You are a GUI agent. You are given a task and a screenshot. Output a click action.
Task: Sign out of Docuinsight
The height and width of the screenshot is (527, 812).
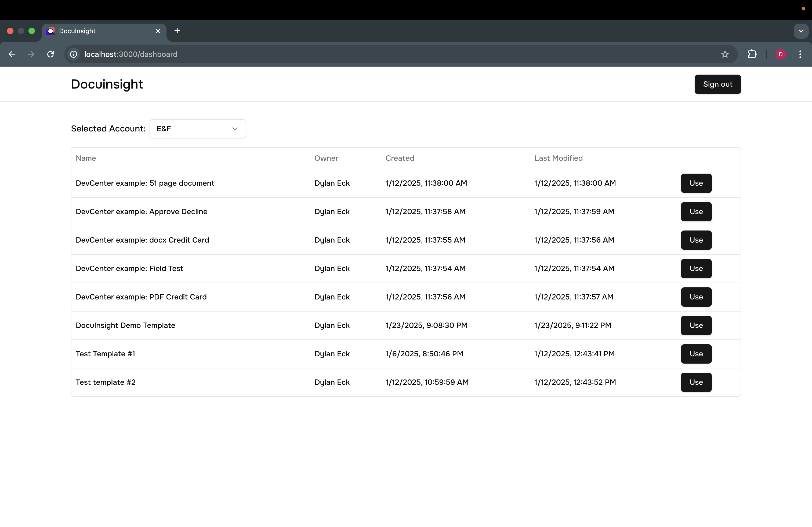click(x=717, y=84)
